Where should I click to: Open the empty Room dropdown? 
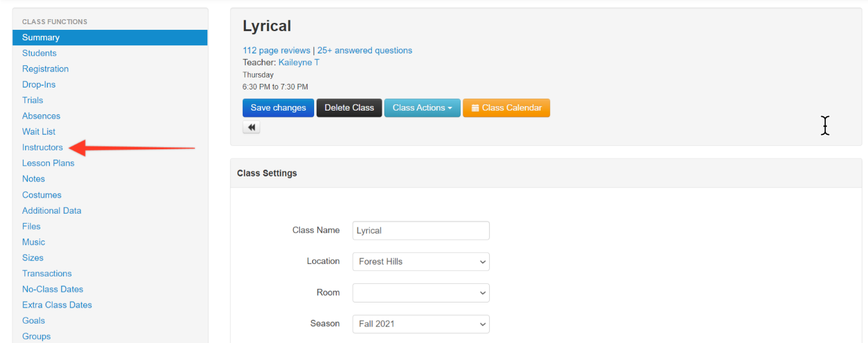click(421, 293)
